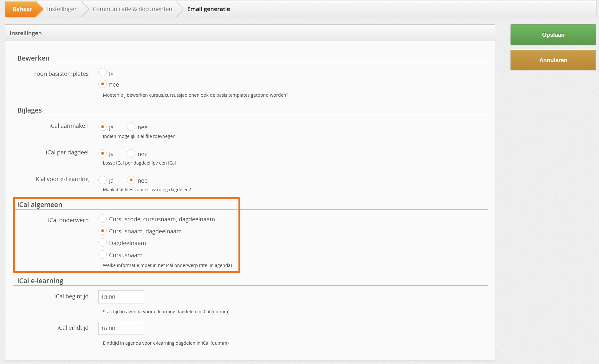Image resolution: width=599 pixels, height=364 pixels.
Task: Go to Instellingen breadcrumb
Action: pos(62,9)
